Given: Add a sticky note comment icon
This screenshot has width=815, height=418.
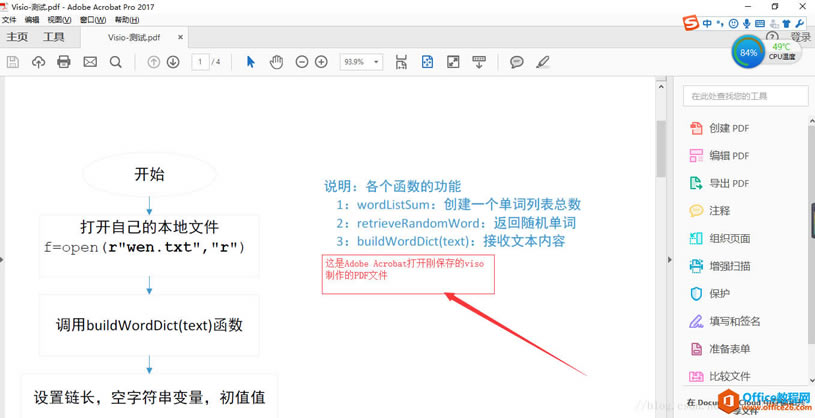Looking at the screenshot, I should click(x=517, y=62).
